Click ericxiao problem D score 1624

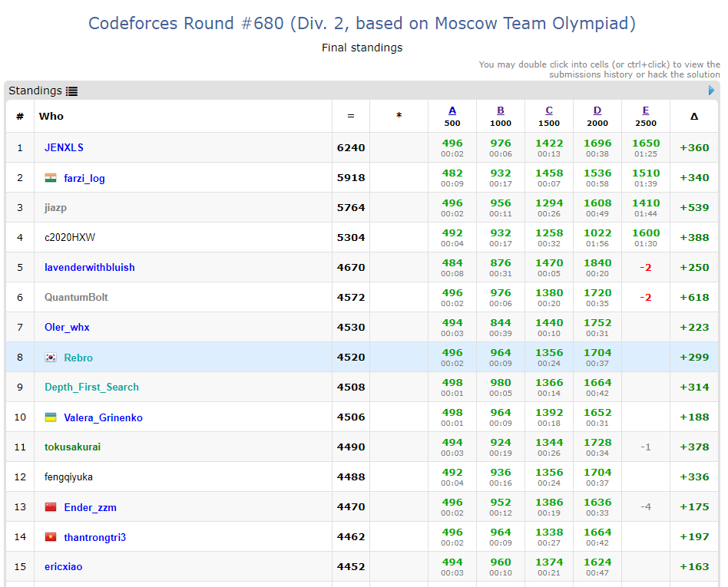tap(597, 562)
